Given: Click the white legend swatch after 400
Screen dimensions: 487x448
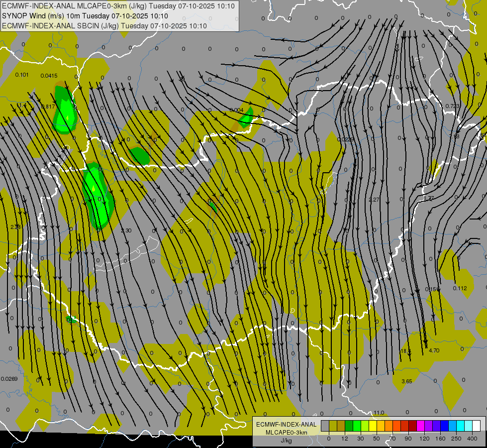Looking at the screenshot, I should (477, 426).
